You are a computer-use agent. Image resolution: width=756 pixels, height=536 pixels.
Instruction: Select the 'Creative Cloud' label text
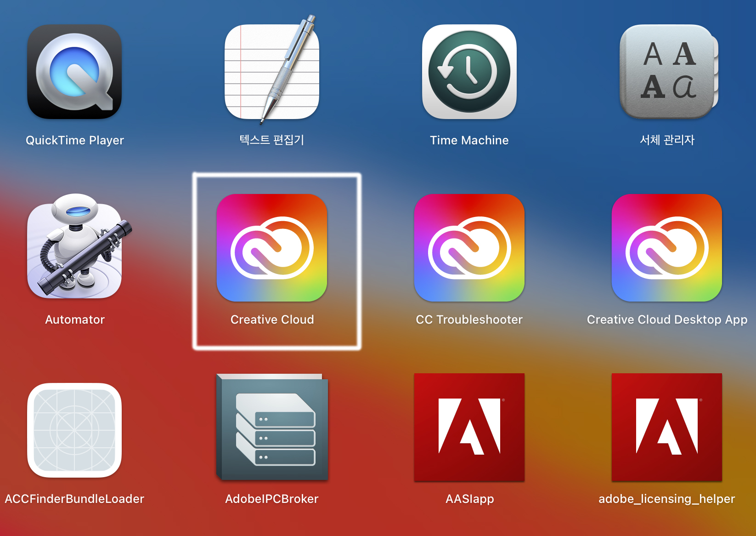[x=272, y=319]
